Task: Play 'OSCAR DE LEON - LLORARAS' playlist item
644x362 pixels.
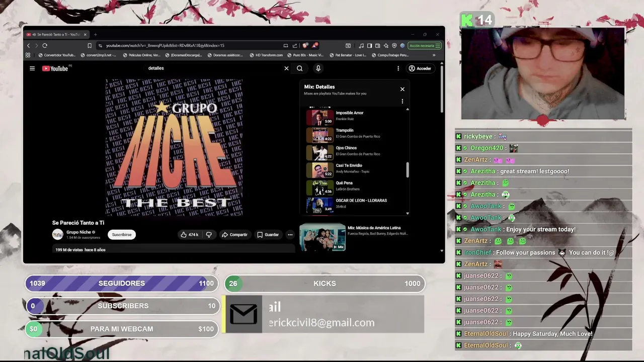Action: (355, 205)
